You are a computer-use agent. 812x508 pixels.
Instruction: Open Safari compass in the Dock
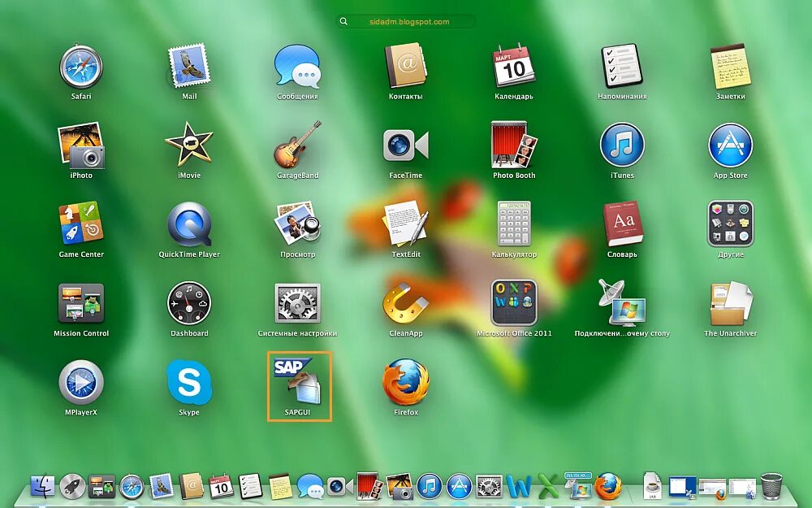pos(132,487)
